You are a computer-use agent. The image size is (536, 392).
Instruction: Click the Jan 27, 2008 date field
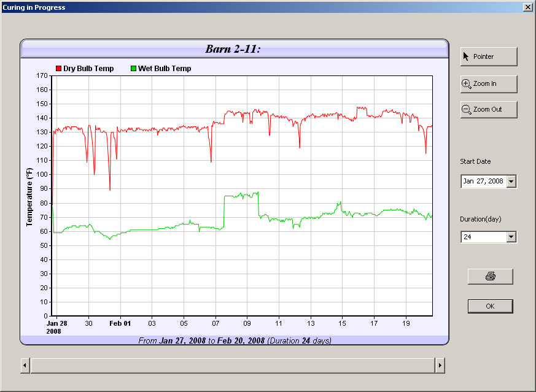pos(483,182)
